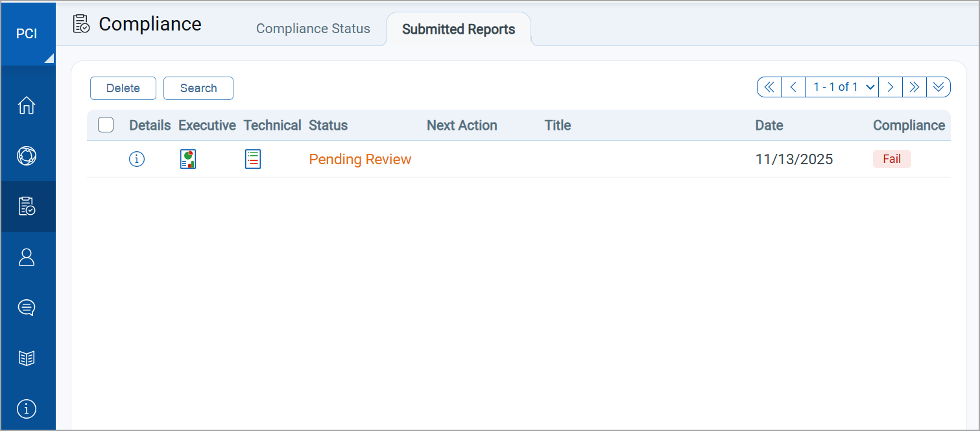
Task: Click the Search button
Action: click(x=198, y=88)
